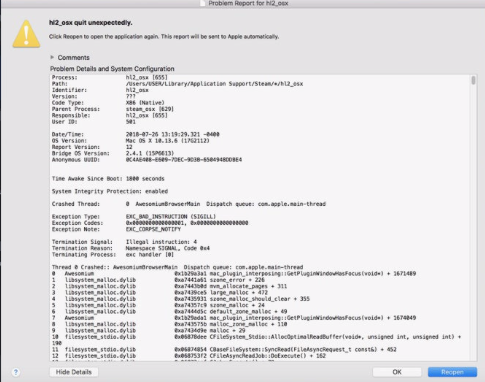The width and height of the screenshot is (485, 382).
Task: Click 'Time Awake Since Boot' line
Action: point(108,179)
